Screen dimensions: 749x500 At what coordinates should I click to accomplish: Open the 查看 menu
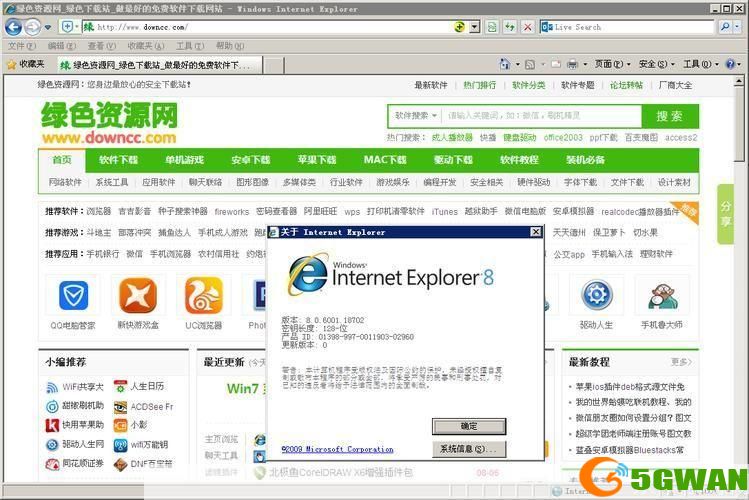(101, 46)
